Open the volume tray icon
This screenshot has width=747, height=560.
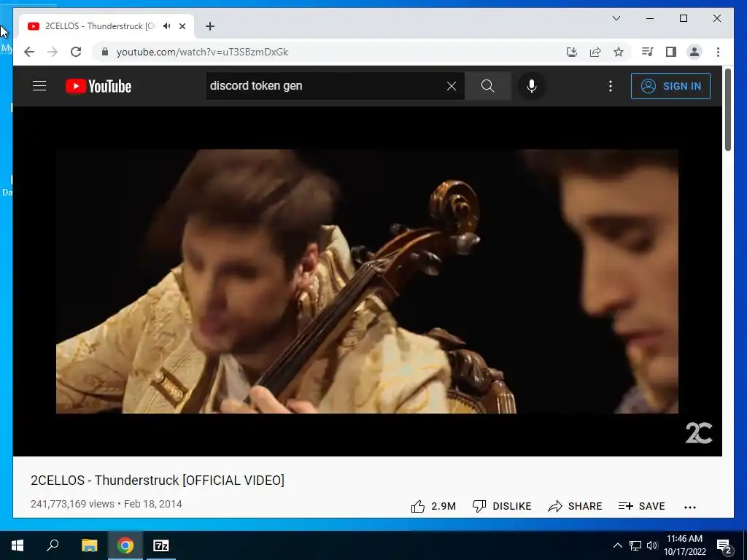click(652, 545)
